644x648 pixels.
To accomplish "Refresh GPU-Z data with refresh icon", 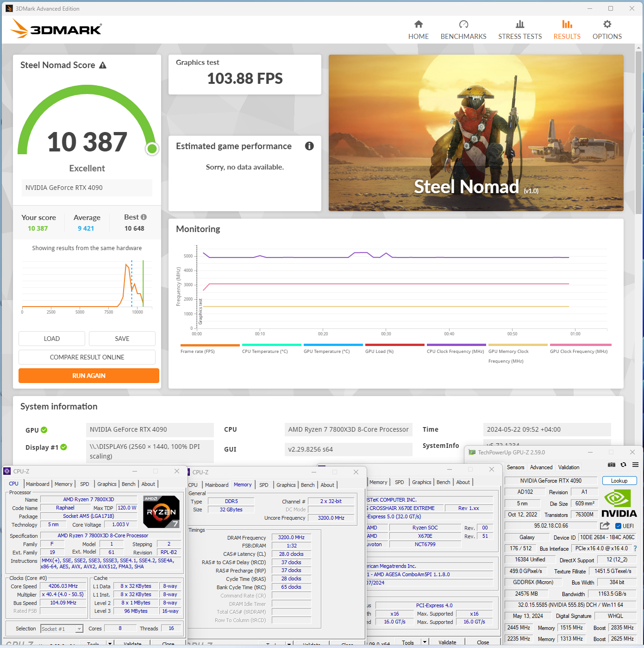I will click(623, 465).
